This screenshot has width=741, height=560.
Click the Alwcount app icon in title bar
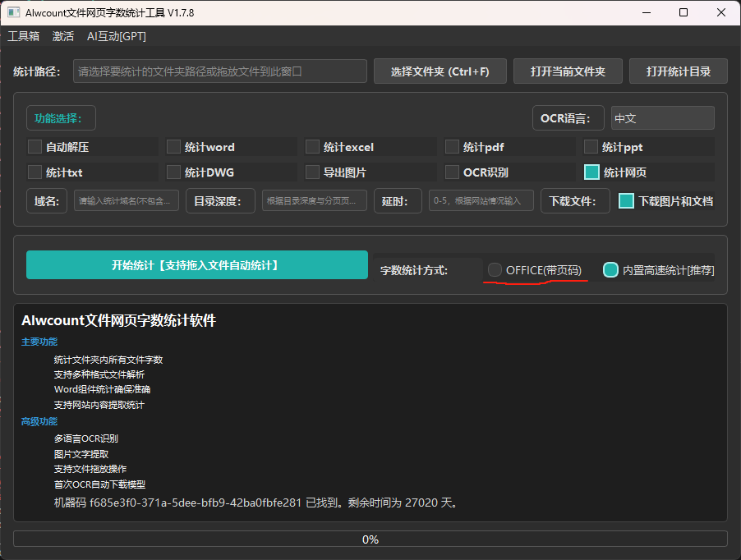coord(14,12)
